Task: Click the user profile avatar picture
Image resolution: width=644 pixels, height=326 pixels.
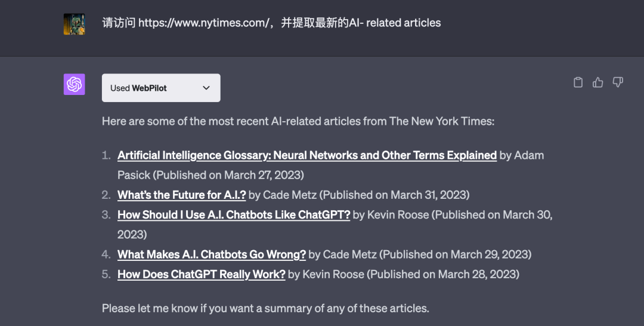Action: click(x=75, y=24)
